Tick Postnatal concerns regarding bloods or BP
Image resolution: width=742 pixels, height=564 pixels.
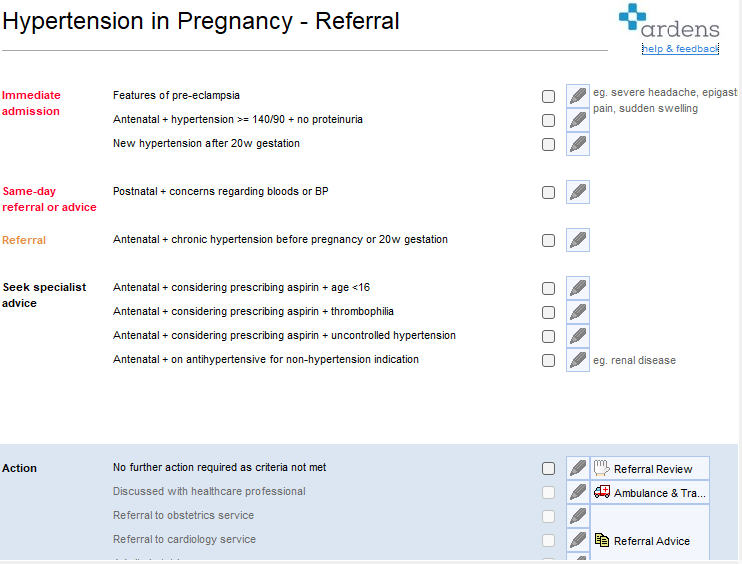pos(548,193)
